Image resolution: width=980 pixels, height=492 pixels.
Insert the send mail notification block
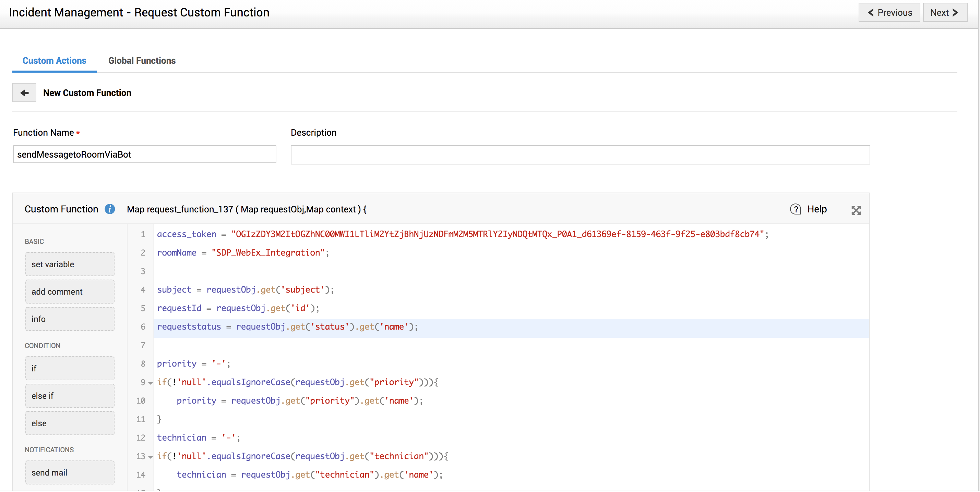70,472
